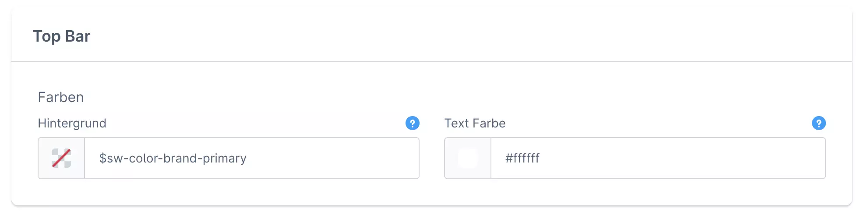Open the white Text Farbe color swatch
The width and height of the screenshot is (868, 219).
468,158
